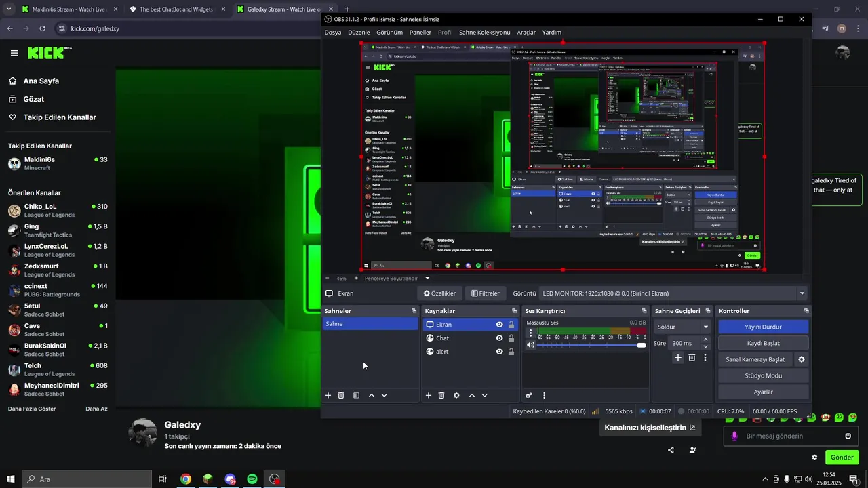Image resolution: width=868 pixels, height=488 pixels.
Task: Open scene filters icon in Sahneler footer
Action: [356, 395]
